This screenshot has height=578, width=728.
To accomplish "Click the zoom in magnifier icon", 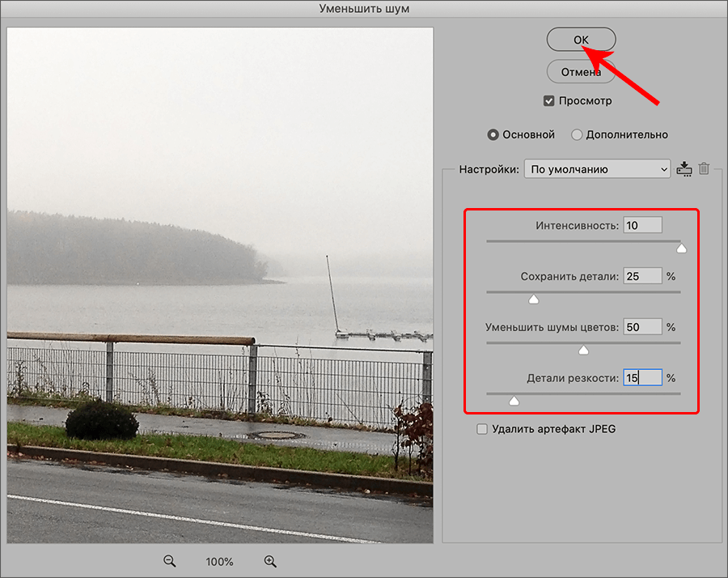I will click(x=270, y=561).
